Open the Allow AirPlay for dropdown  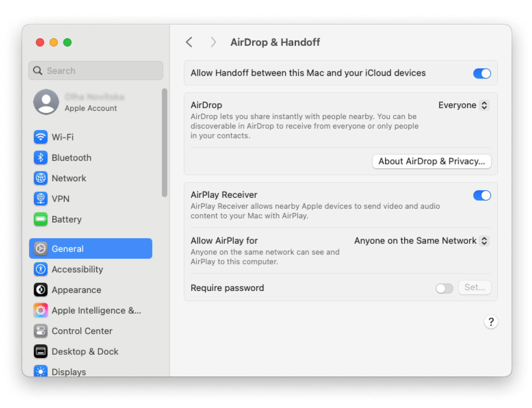pyautogui.click(x=422, y=241)
